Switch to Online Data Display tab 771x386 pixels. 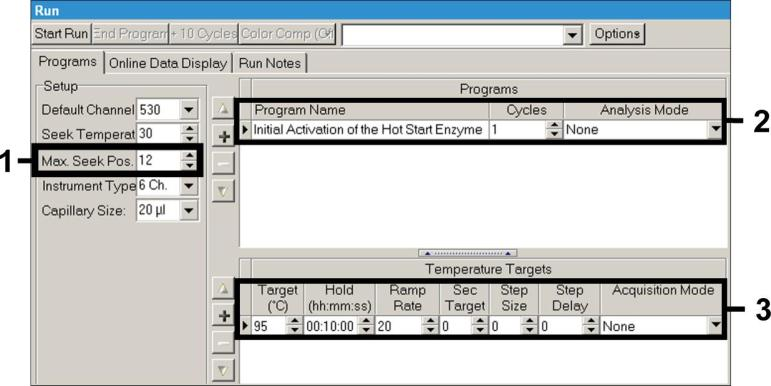pyautogui.click(x=168, y=63)
